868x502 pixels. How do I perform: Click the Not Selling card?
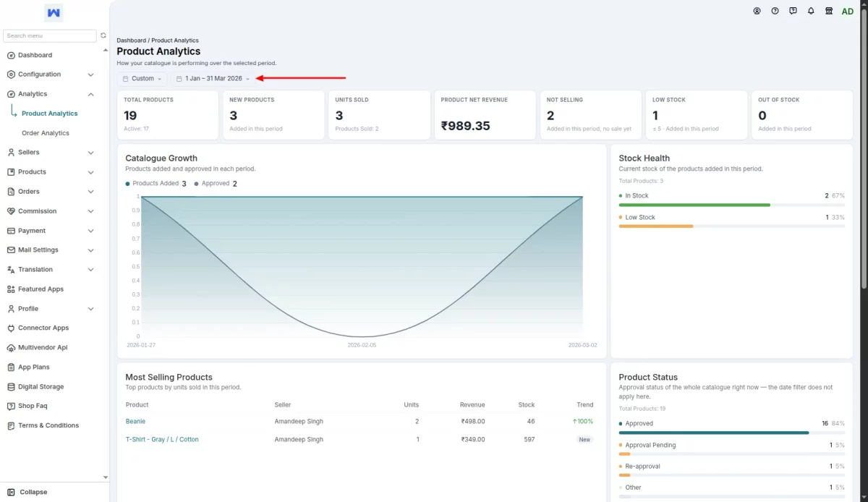(x=590, y=115)
